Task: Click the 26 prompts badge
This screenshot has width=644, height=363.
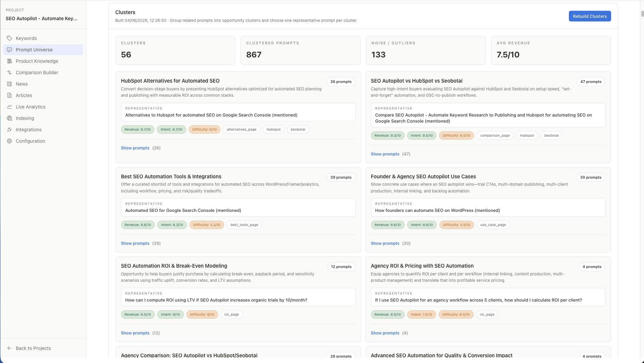Action: [x=341, y=82]
